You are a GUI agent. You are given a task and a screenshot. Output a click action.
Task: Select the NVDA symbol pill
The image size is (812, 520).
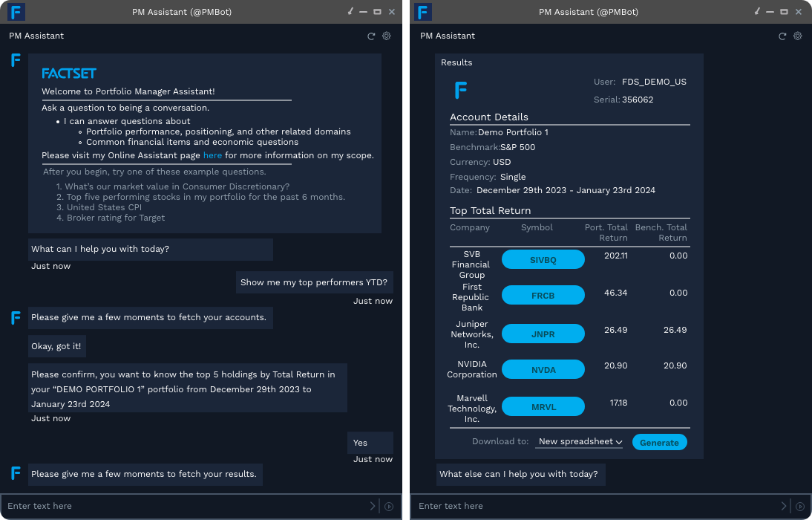[543, 369]
